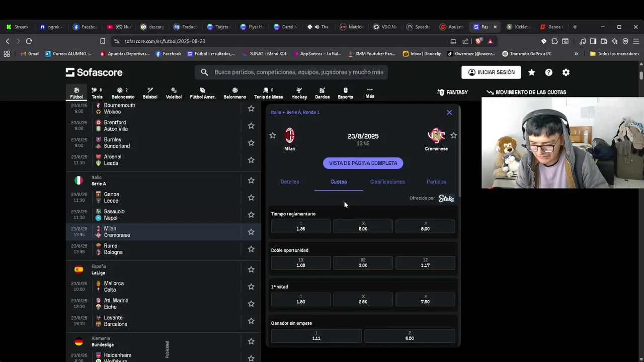Select Doble oportunidad 1X odds 1.08

pos(301,263)
